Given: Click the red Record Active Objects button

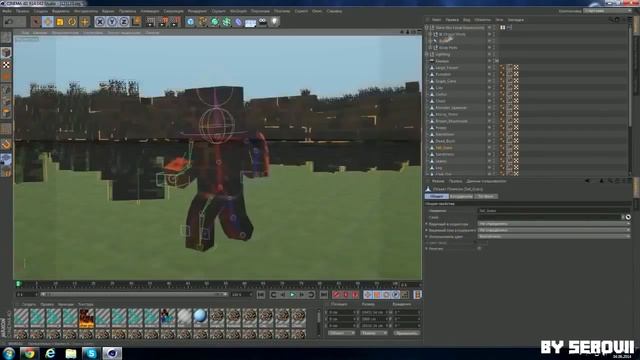Looking at the screenshot, I should [336, 295].
